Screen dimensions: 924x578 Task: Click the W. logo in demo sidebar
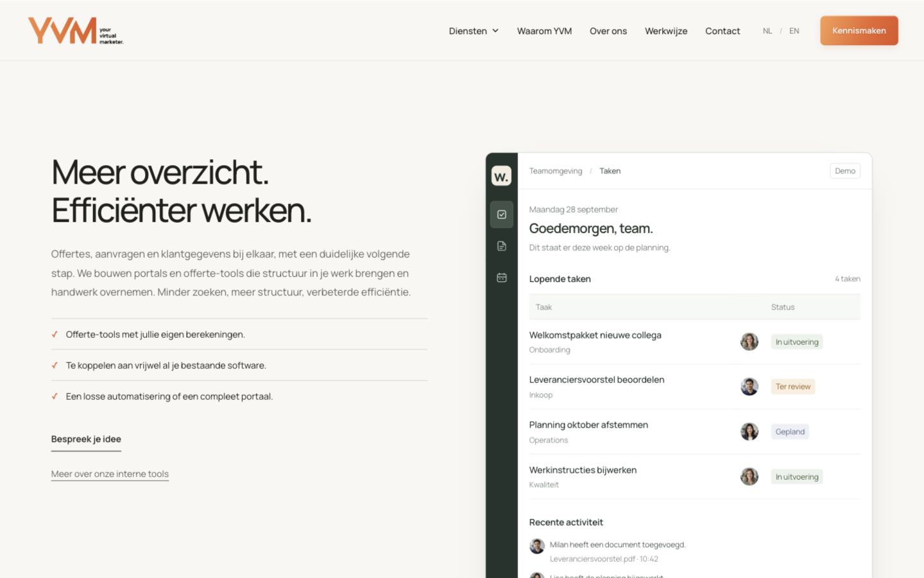click(x=502, y=176)
